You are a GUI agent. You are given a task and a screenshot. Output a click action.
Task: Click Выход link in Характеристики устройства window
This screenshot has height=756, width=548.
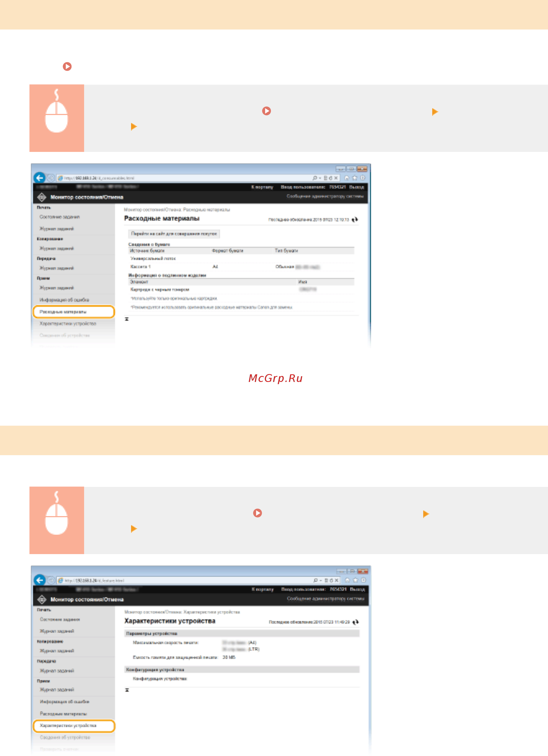tap(357, 589)
